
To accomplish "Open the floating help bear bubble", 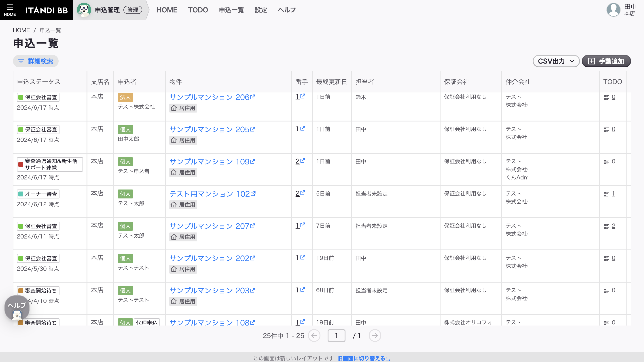I will [17, 308].
